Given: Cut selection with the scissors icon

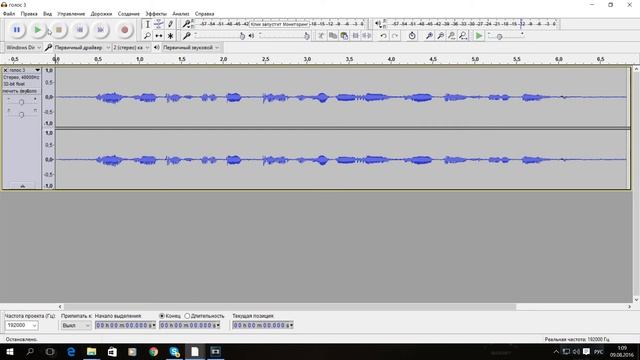Looking at the screenshot, I should pyautogui.click(x=321, y=36).
